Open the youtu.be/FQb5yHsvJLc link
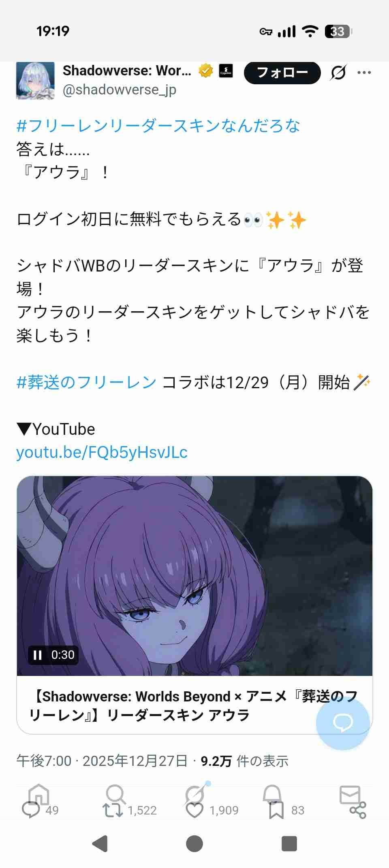 pos(102,452)
